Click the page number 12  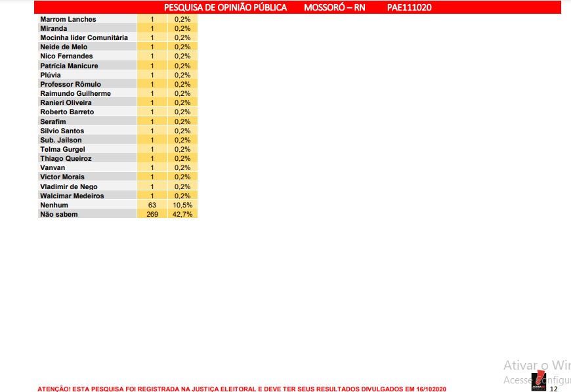coord(553,388)
